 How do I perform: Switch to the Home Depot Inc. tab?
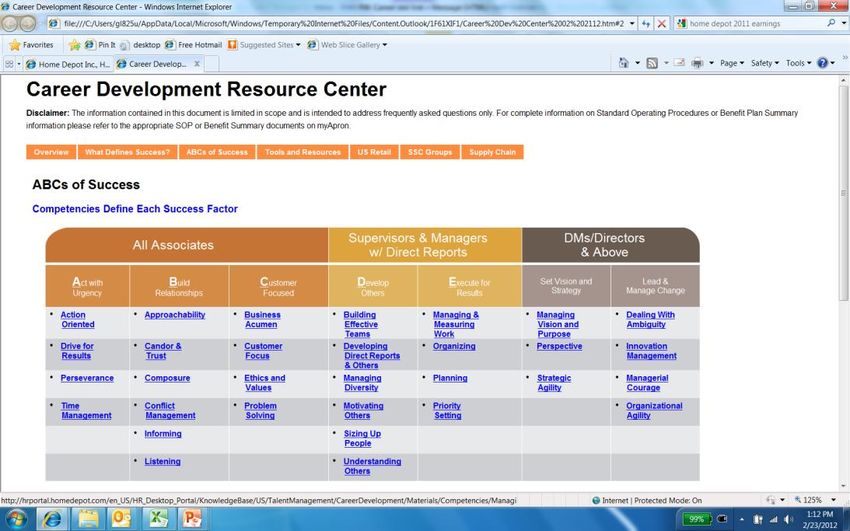(x=68, y=64)
